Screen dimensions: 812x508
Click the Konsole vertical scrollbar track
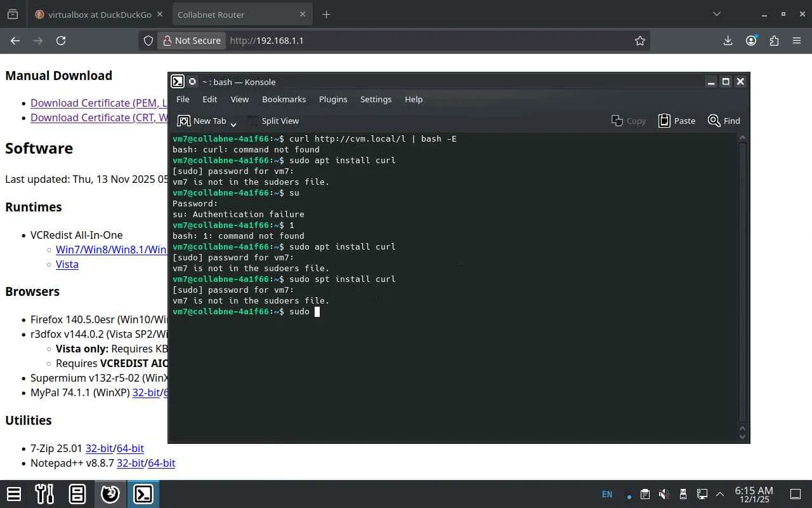743,282
